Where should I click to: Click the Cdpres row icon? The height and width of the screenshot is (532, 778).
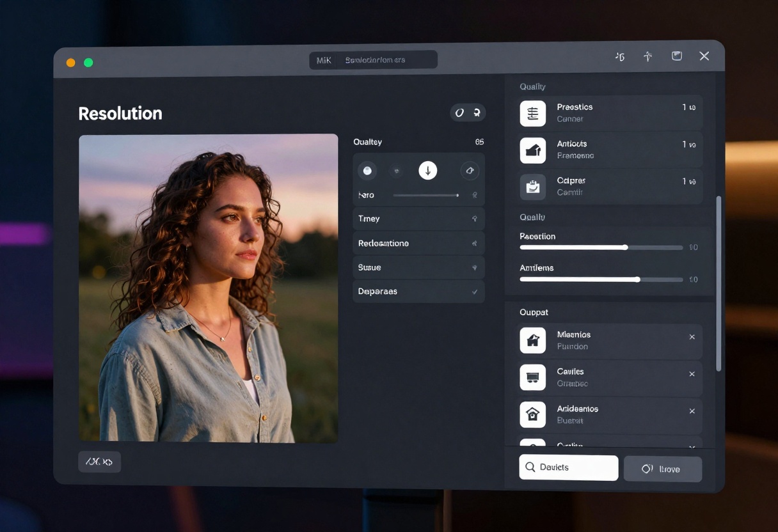coord(533,187)
